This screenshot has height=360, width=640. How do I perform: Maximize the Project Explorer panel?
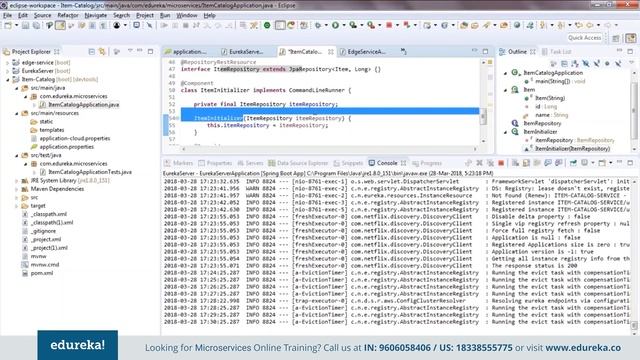(151, 51)
